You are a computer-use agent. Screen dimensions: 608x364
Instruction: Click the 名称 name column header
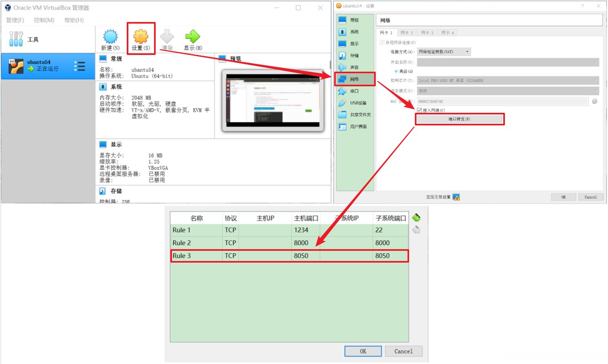(x=196, y=218)
